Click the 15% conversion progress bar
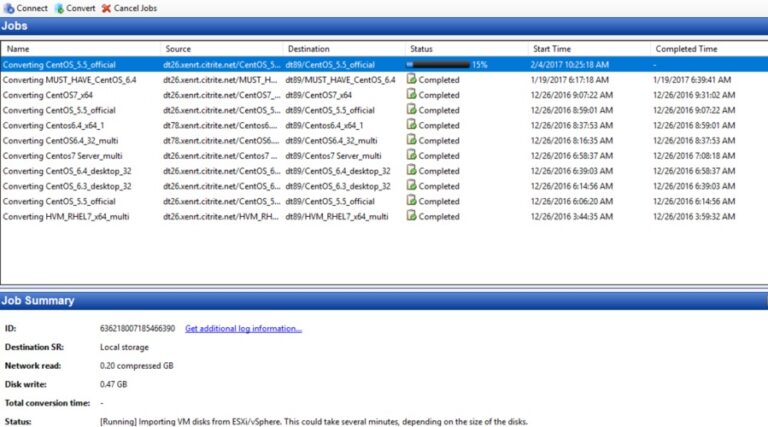The image size is (768, 427). pyautogui.click(x=437, y=64)
